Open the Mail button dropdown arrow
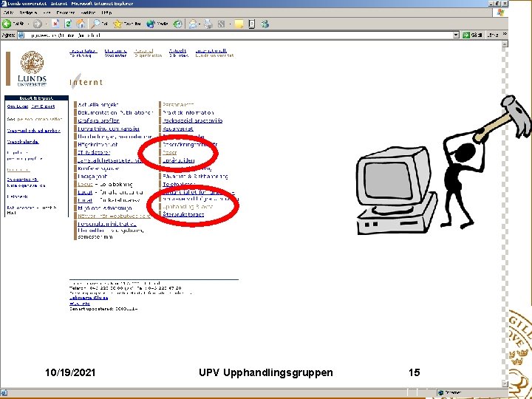The image size is (532, 399). tap(199, 24)
